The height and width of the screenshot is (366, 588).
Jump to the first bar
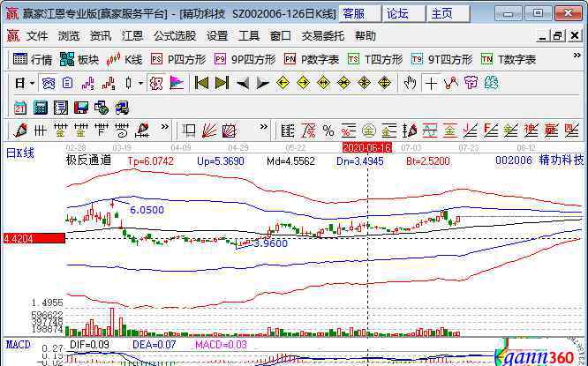[x=201, y=83]
